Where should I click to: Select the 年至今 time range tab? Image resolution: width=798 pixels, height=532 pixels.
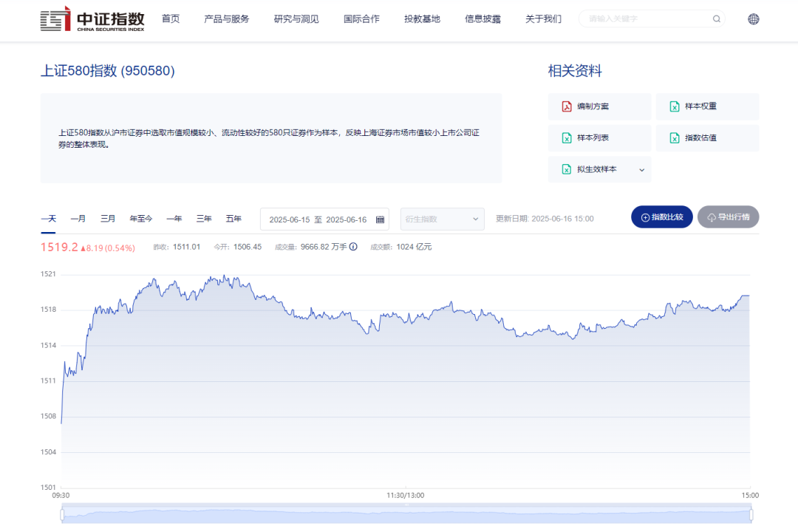tap(141, 219)
